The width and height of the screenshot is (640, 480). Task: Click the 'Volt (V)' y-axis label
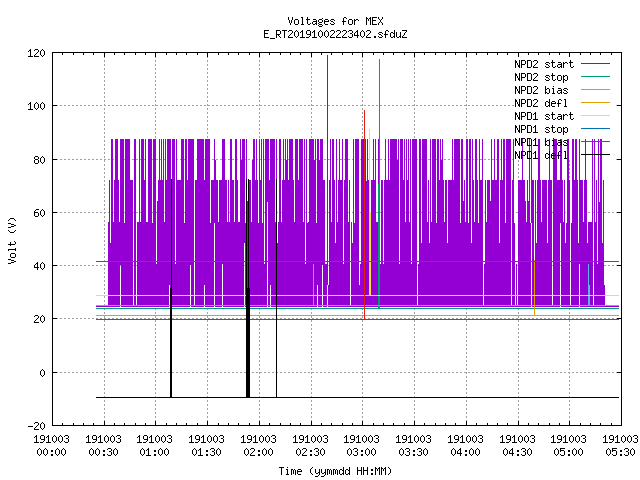(12, 241)
